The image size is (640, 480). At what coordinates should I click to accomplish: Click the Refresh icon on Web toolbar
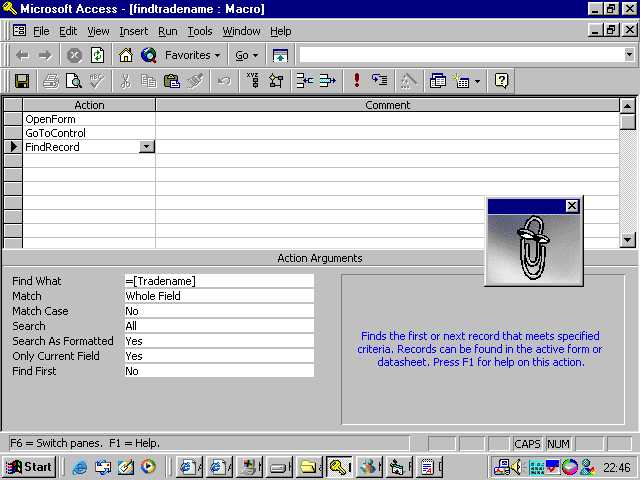[x=98, y=55]
